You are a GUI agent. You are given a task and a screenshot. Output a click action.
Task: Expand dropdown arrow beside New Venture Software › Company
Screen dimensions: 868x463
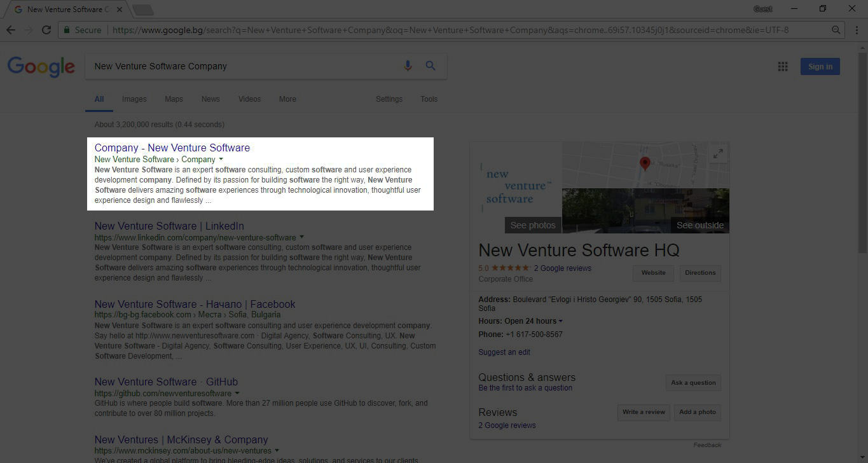[221, 159]
